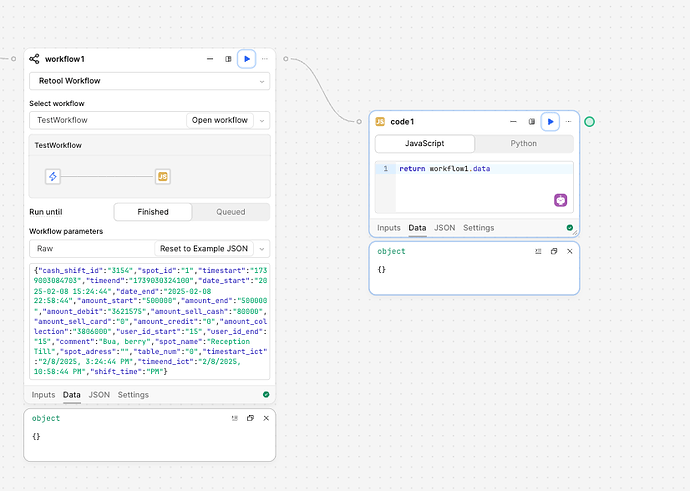
Task: Select the JS node in TestWorkflow preview
Action: point(163,176)
